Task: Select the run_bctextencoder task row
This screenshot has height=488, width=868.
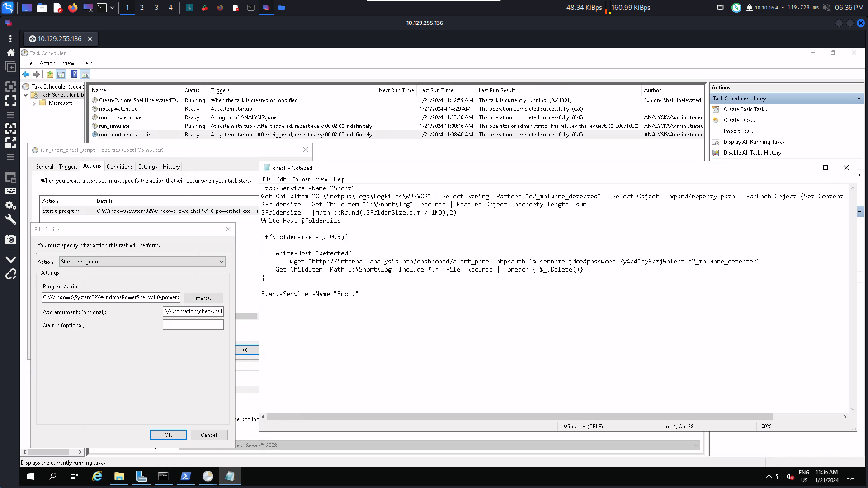Action: (396, 118)
